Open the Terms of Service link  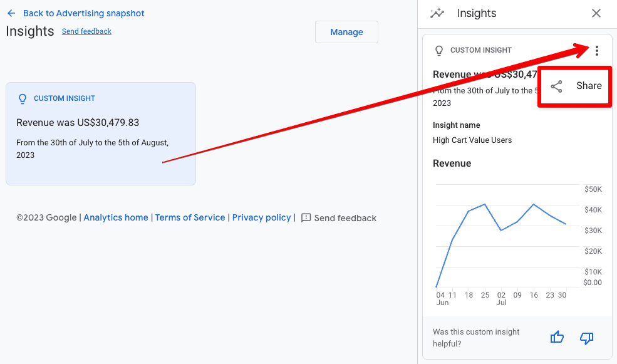point(190,217)
